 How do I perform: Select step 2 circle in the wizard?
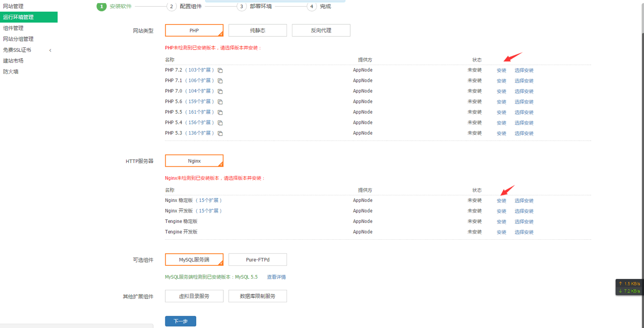tap(171, 6)
